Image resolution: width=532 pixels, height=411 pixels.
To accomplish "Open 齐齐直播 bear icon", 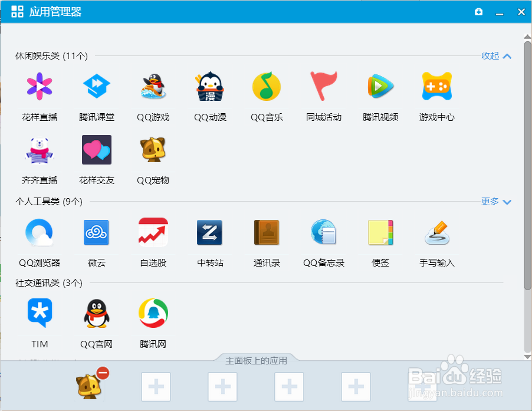I will pyautogui.click(x=40, y=150).
